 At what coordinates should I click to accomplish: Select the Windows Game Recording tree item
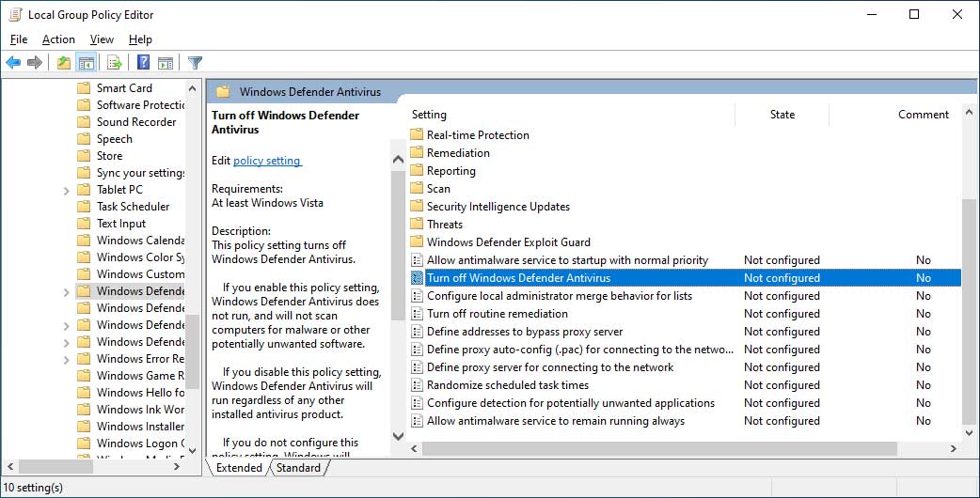tap(140, 376)
